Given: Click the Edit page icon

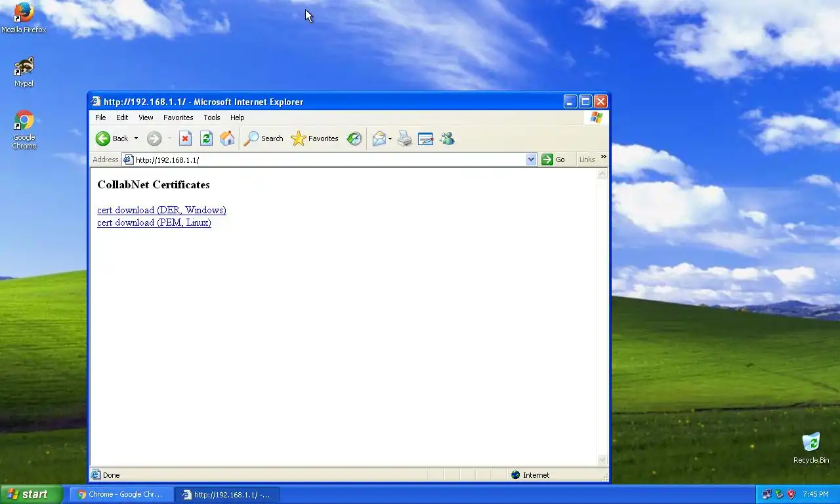Looking at the screenshot, I should click(426, 138).
